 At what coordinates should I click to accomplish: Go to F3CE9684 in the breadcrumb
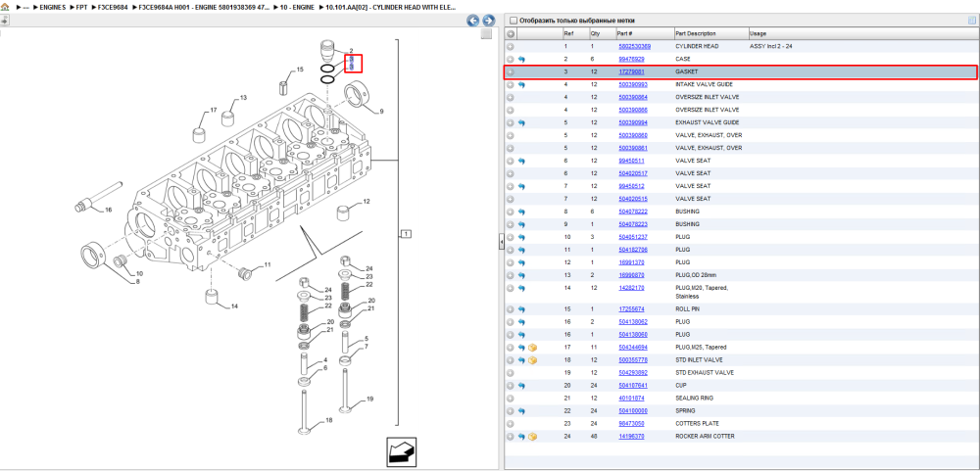(x=113, y=7)
